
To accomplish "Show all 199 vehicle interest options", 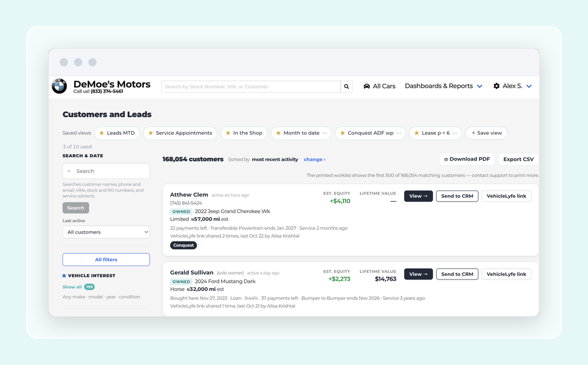I will [78, 287].
